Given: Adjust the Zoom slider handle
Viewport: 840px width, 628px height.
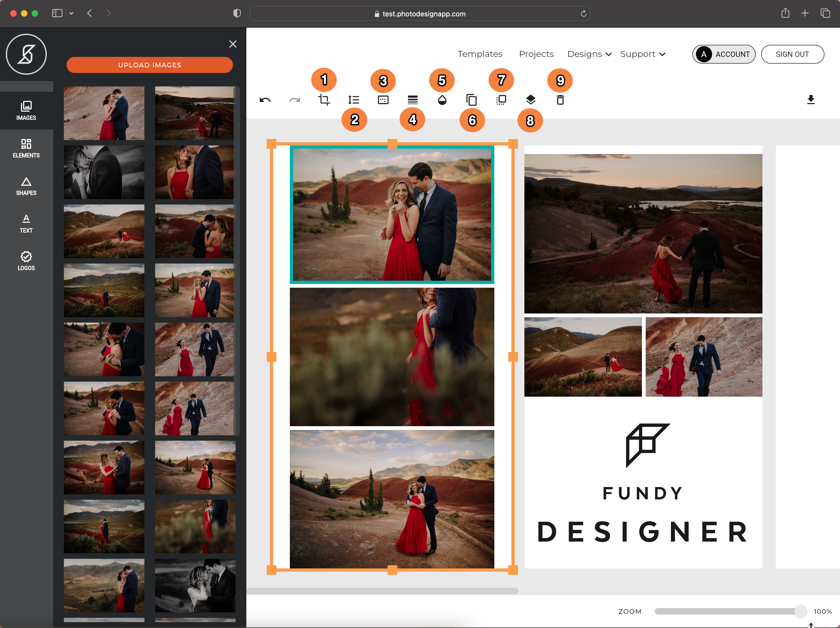Looking at the screenshot, I should pyautogui.click(x=801, y=611).
